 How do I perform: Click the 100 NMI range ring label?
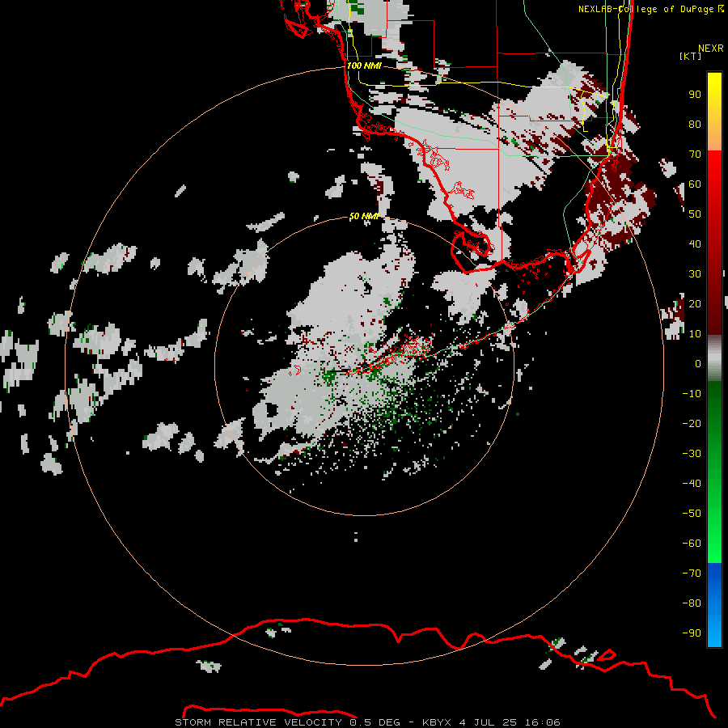364,66
